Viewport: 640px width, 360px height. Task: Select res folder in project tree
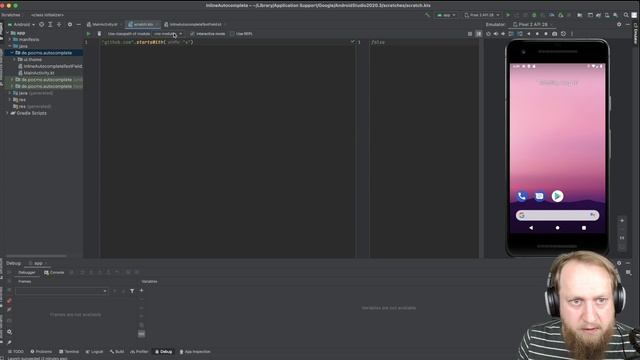pos(19,100)
